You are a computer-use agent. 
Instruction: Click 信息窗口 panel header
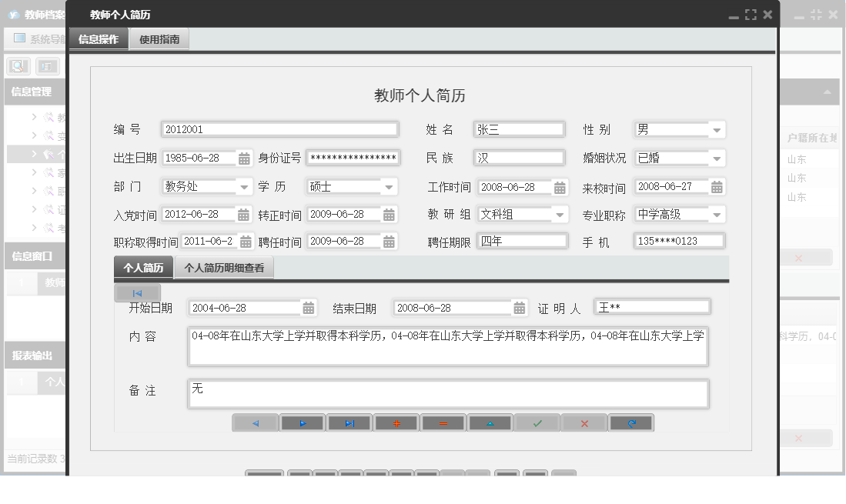click(x=35, y=256)
